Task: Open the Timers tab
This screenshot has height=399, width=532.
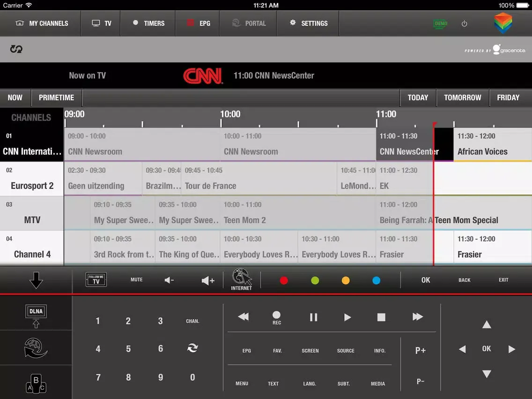Action: (148, 23)
